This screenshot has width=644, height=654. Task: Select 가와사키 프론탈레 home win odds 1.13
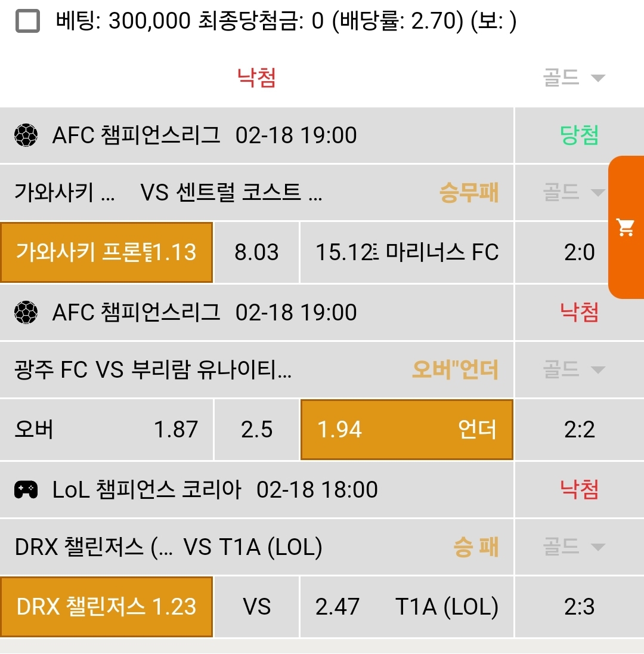106,252
